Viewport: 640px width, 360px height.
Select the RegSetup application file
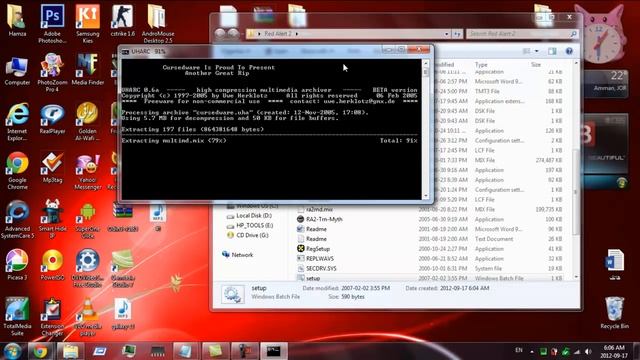pyautogui.click(x=429, y=249)
